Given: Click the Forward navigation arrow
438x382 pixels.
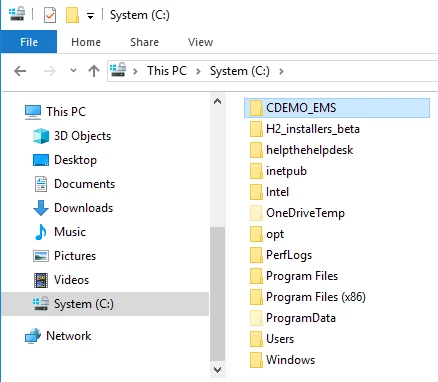Looking at the screenshot, I should coord(50,71).
